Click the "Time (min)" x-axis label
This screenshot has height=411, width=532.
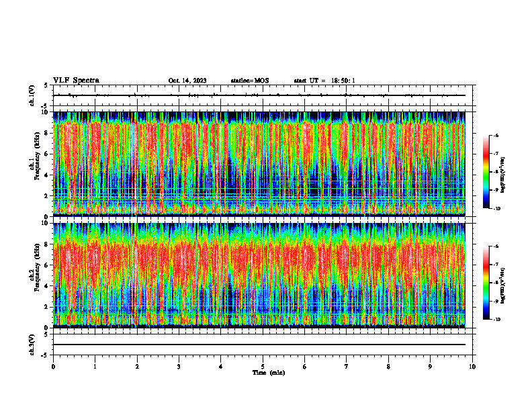click(269, 373)
